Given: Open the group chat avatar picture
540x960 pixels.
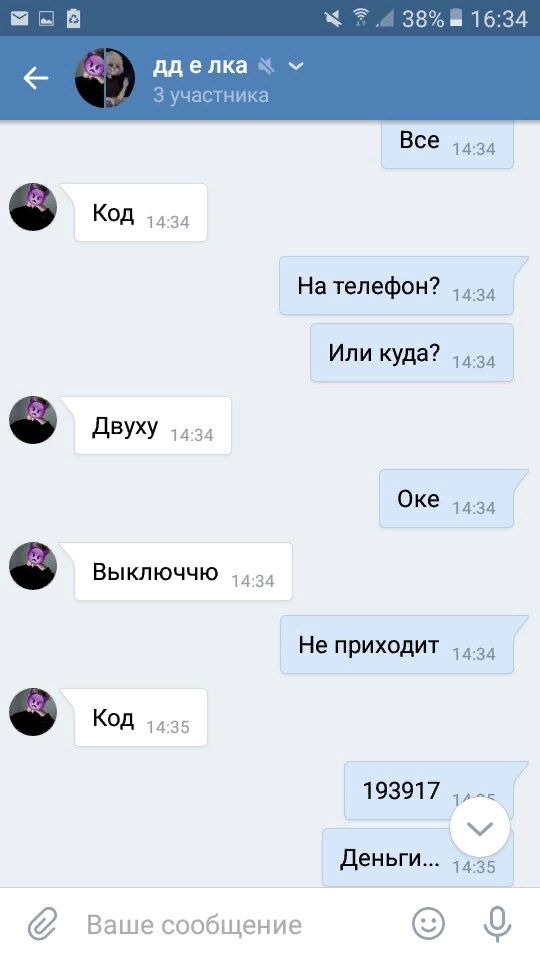Looking at the screenshot, I should click(105, 78).
